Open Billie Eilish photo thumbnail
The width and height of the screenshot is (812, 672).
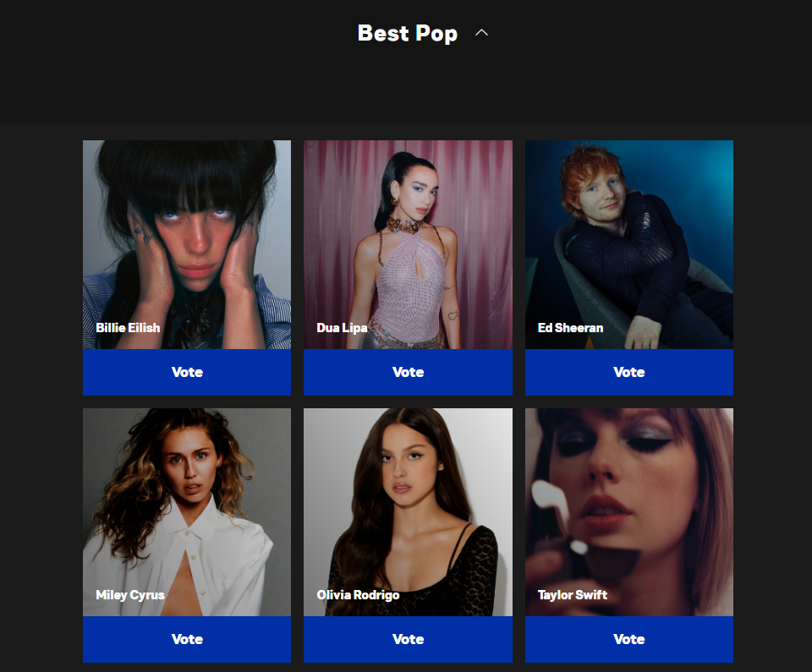click(187, 244)
